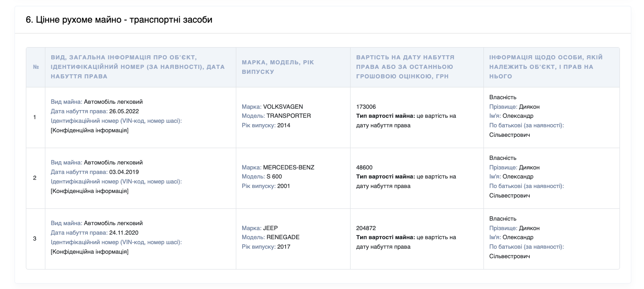The image size is (644, 289).
Task: Click section heading 'Цінне рухоме майно - транспортні засоби'
Action: point(119,20)
